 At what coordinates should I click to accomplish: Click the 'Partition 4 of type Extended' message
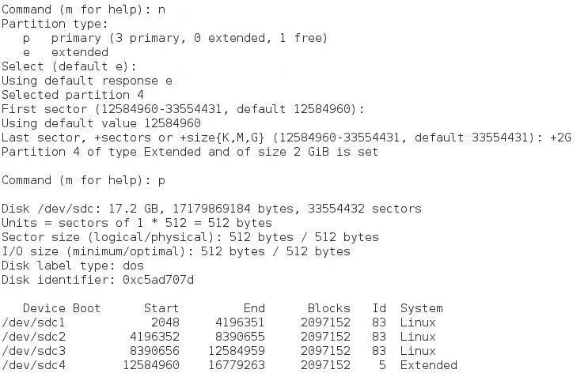pos(101,152)
